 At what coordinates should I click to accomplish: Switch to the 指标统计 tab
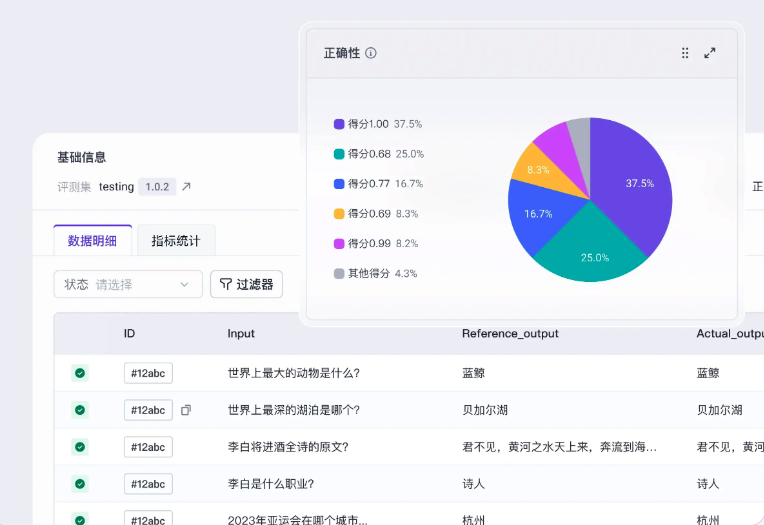176,241
